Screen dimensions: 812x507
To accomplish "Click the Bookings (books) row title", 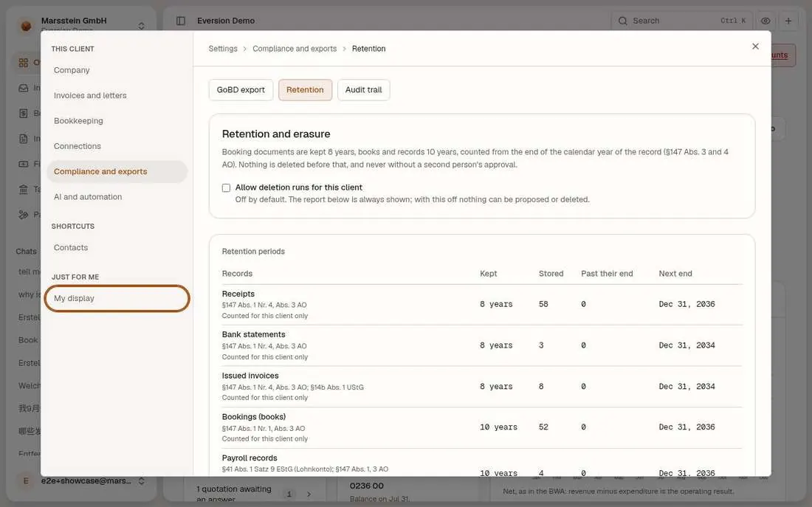I will pyautogui.click(x=254, y=417).
